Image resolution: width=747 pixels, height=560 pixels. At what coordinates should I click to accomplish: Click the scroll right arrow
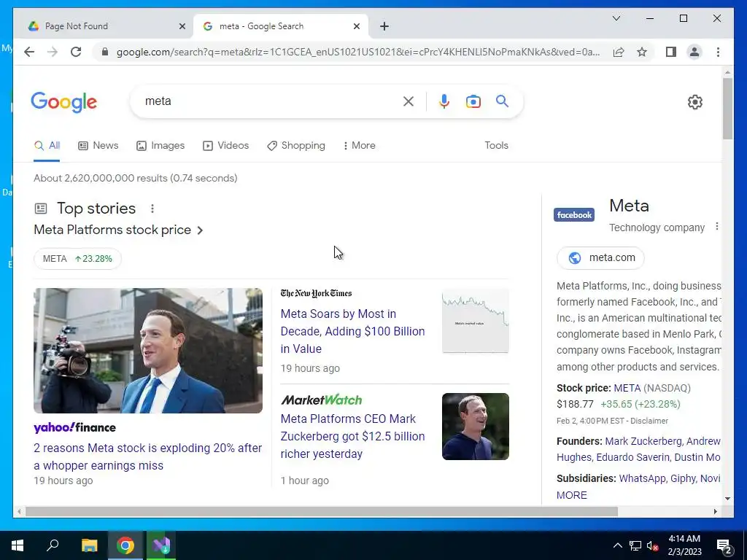(x=715, y=511)
